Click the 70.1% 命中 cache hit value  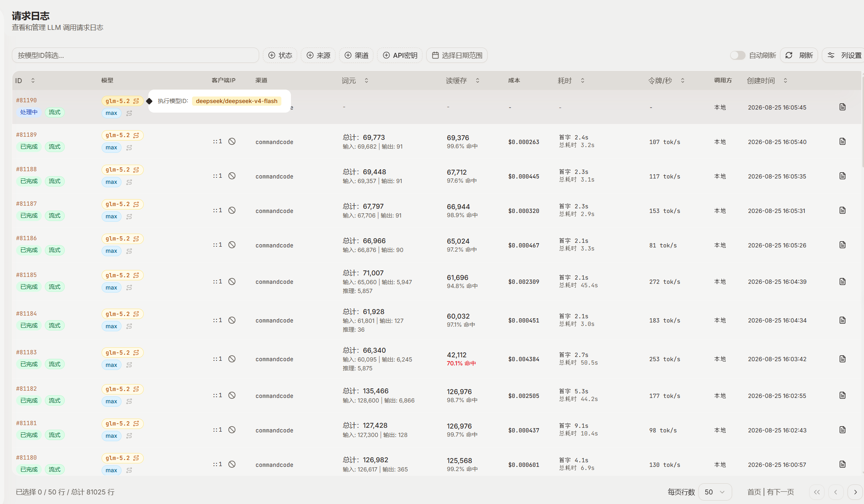pos(461,363)
